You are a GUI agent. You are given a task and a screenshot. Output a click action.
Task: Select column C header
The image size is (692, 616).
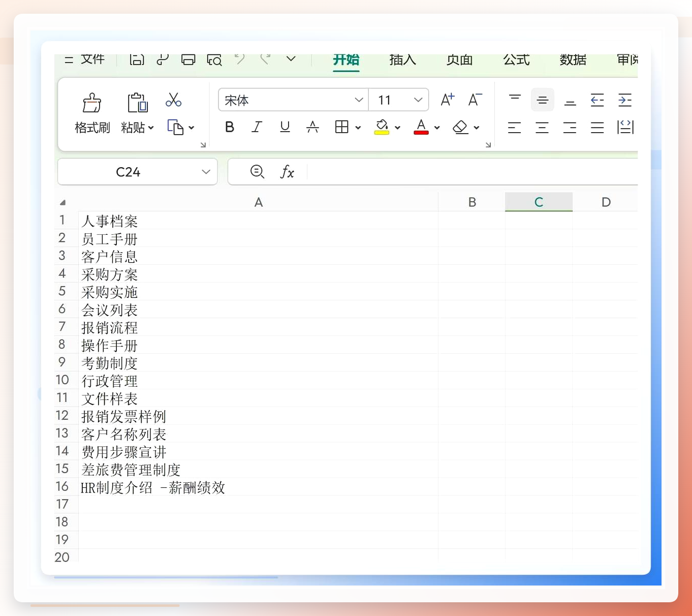click(x=539, y=202)
